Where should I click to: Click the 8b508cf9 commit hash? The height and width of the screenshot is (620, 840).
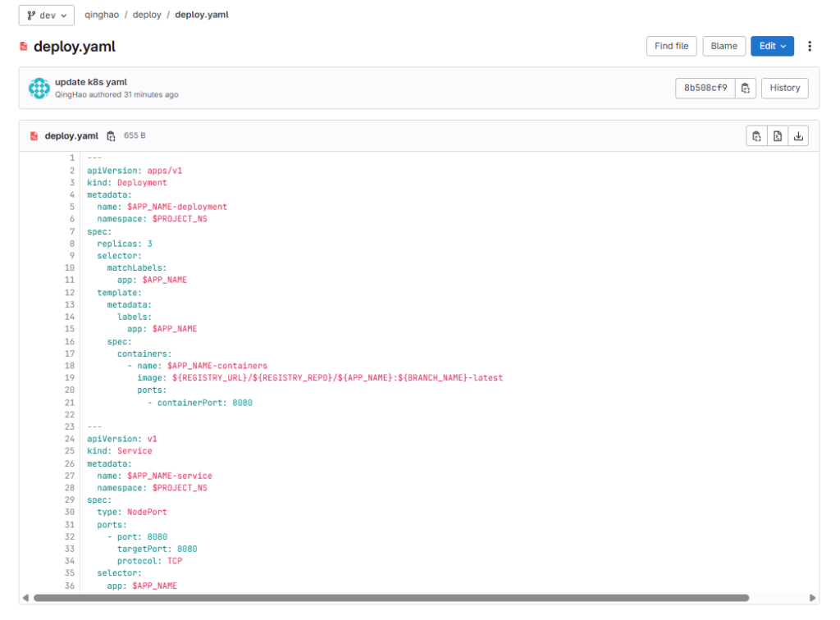click(705, 88)
